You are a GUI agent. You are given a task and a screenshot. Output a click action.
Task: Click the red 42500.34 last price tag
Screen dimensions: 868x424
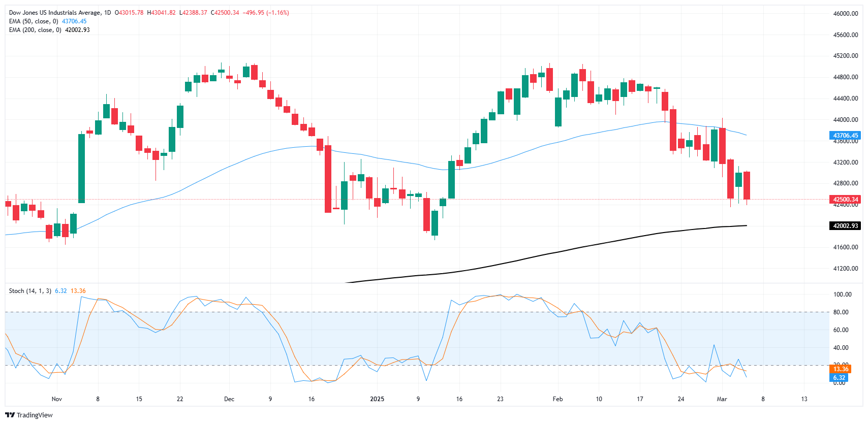point(845,200)
